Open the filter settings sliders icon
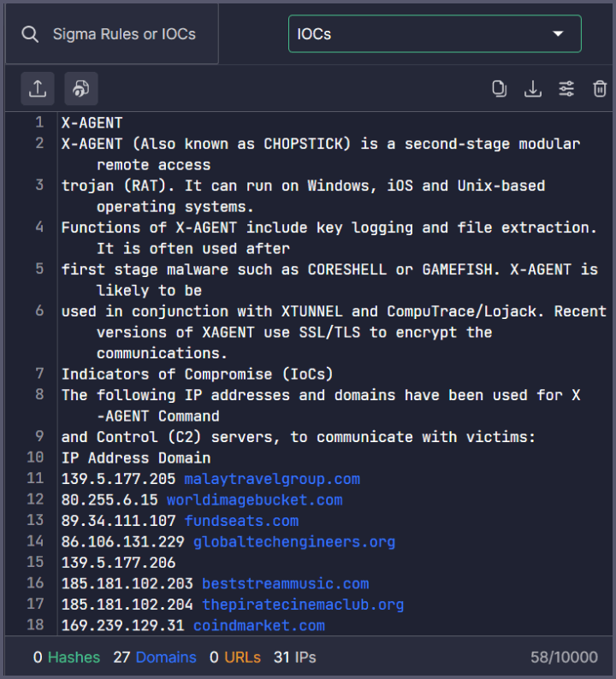This screenshot has height=679, width=616. click(566, 89)
